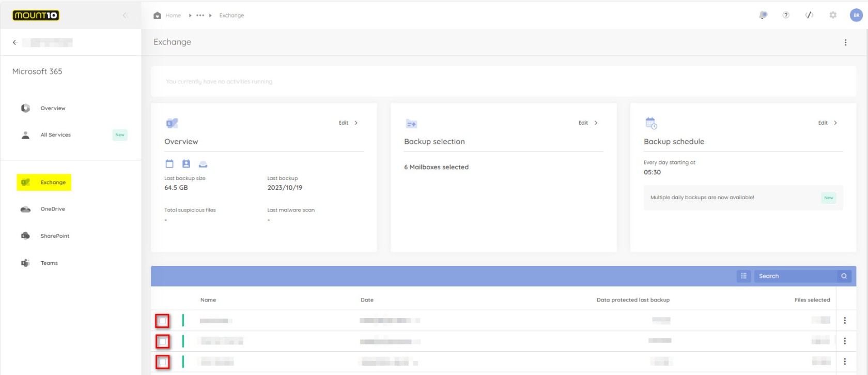Click the Search input field

[x=795, y=276]
